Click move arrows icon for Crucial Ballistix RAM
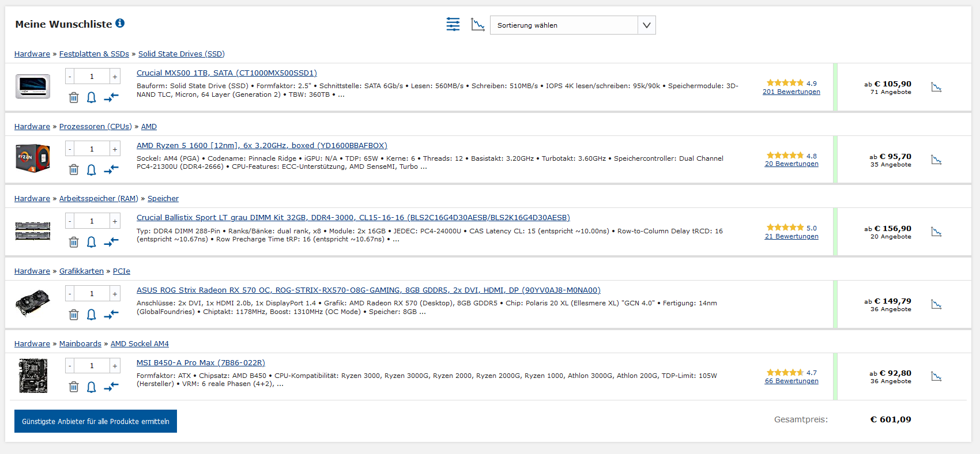This screenshot has height=454, width=980. (x=111, y=242)
